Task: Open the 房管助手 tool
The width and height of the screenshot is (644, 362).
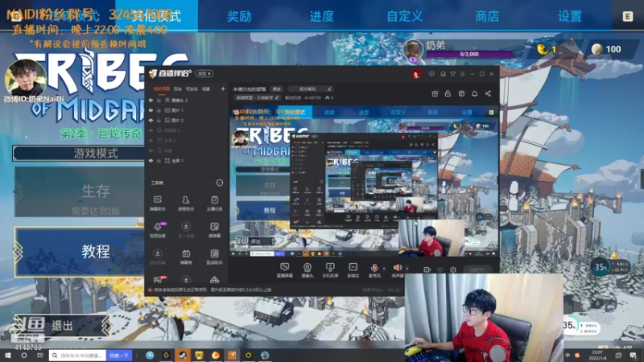Action: [186, 203]
